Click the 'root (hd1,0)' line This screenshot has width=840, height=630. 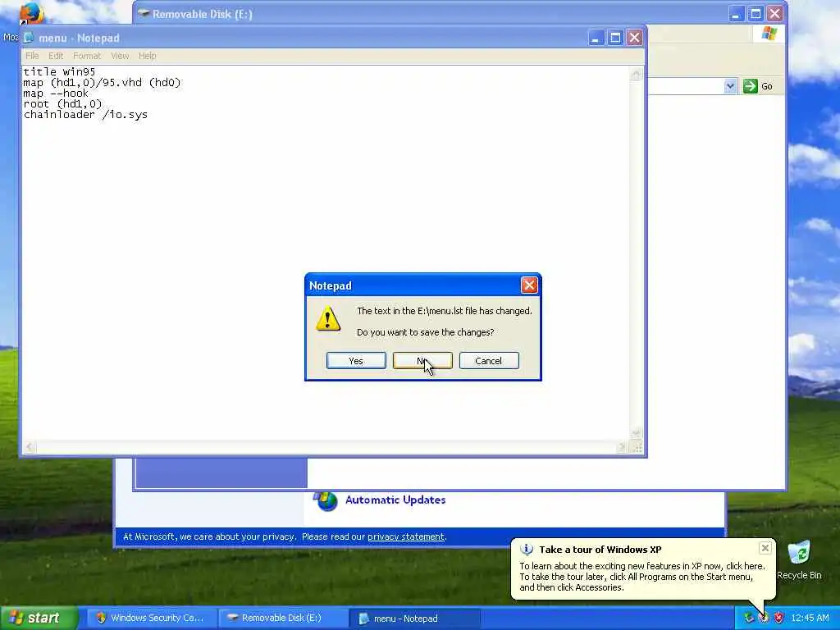click(62, 104)
